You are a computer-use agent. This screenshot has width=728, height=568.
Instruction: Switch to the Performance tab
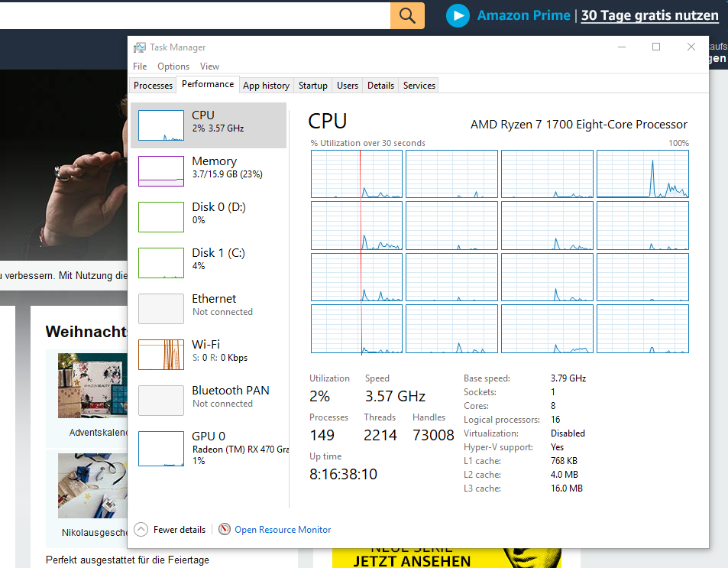(x=208, y=85)
